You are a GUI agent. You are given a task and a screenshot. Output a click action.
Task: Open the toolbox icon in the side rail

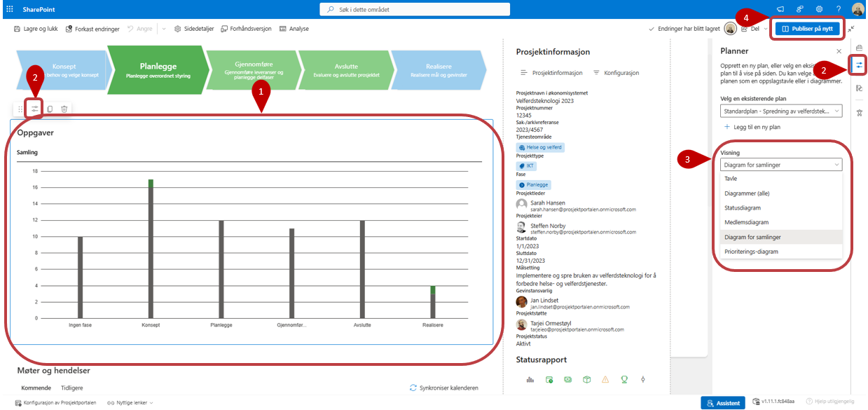click(860, 47)
